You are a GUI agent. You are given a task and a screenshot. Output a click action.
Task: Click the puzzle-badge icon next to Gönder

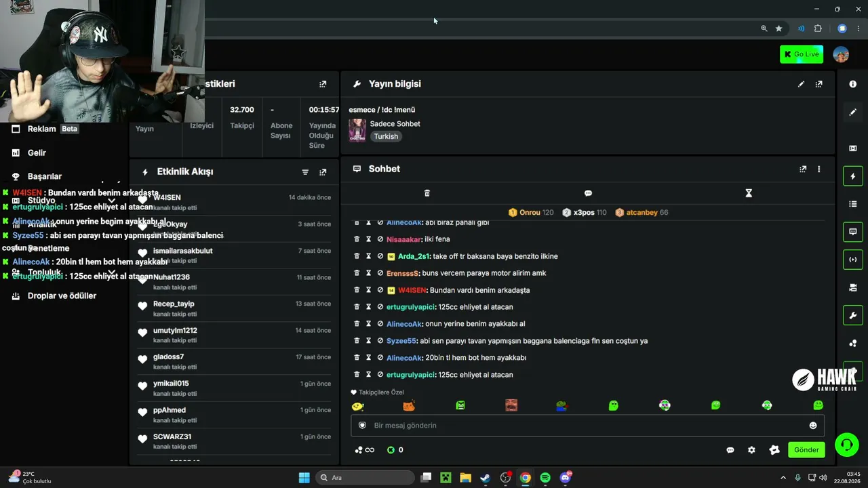tap(774, 450)
